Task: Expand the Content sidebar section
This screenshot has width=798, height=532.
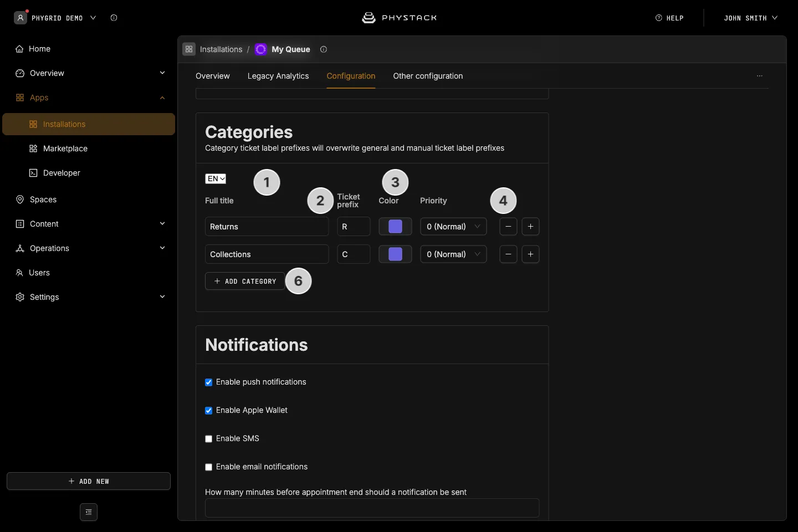Action: (x=89, y=224)
